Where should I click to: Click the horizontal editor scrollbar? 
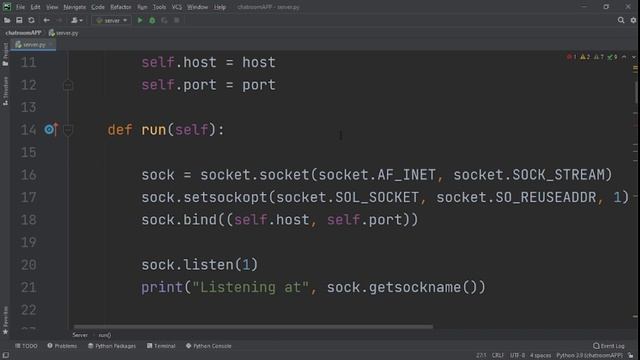[253, 327]
